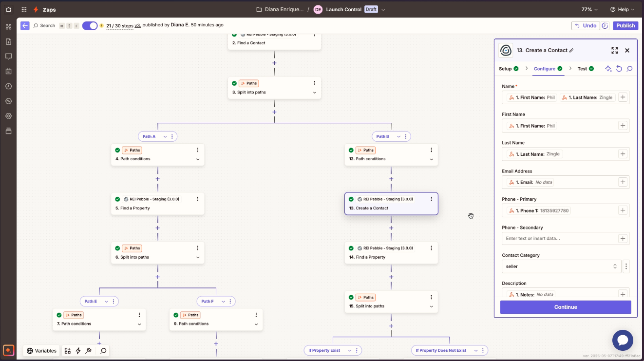Viewport: 644px width, 361px height.
Task: Open Zap history clock icon in sidebar
Action: [x=8, y=86]
